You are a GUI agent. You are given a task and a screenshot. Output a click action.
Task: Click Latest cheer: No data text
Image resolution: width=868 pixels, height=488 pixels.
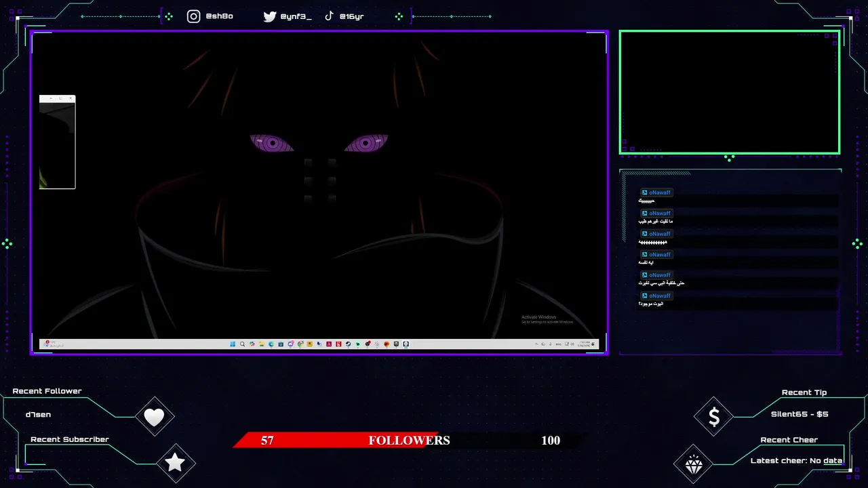point(796,461)
